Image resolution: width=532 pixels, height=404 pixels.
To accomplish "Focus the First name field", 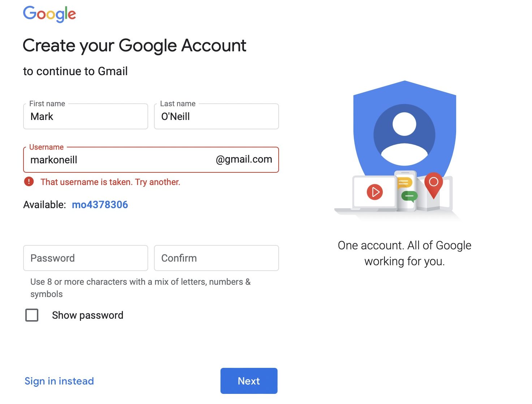I will [86, 116].
